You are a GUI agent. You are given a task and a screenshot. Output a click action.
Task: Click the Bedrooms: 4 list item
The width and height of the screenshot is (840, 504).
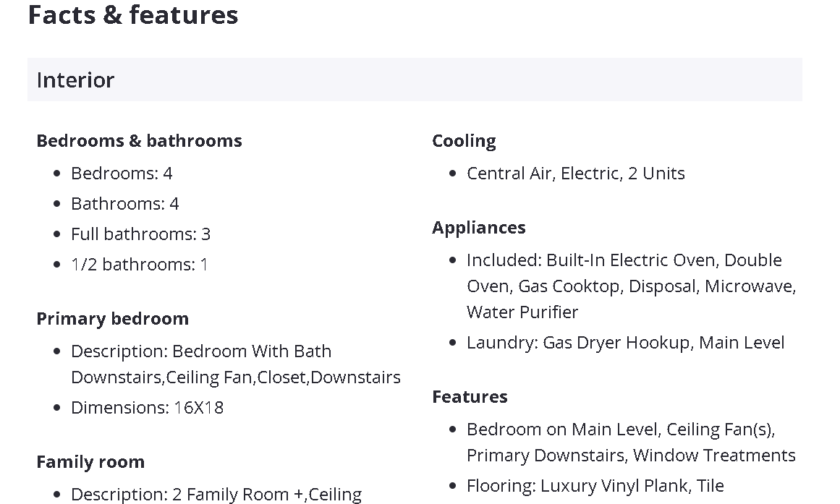tap(122, 174)
